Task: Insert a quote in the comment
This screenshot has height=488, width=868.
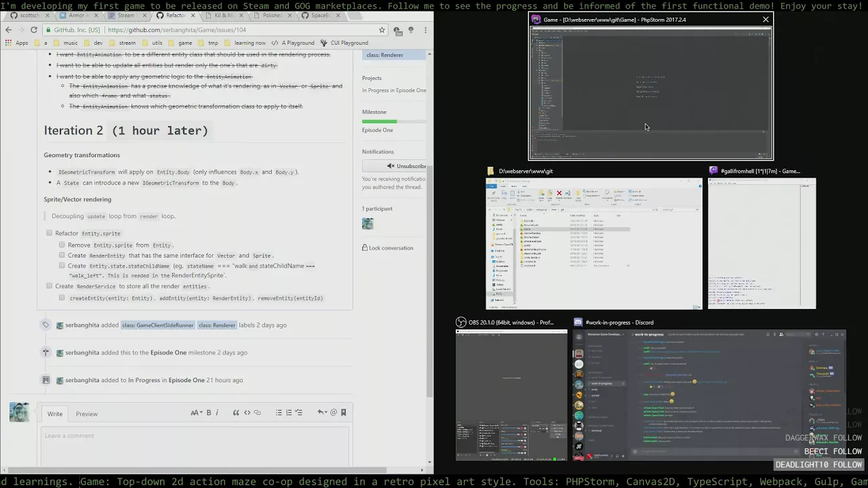Action: [x=236, y=412]
